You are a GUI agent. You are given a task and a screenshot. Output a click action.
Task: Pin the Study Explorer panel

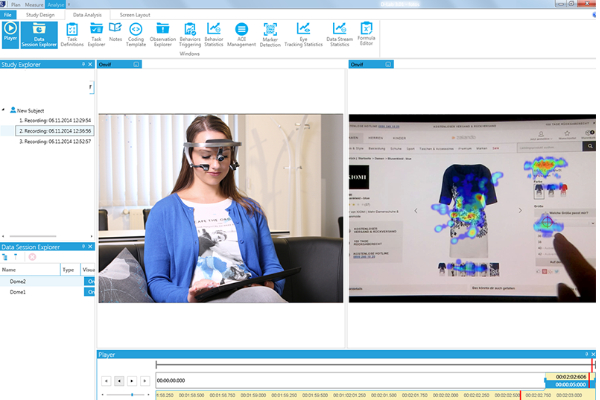[x=83, y=64]
